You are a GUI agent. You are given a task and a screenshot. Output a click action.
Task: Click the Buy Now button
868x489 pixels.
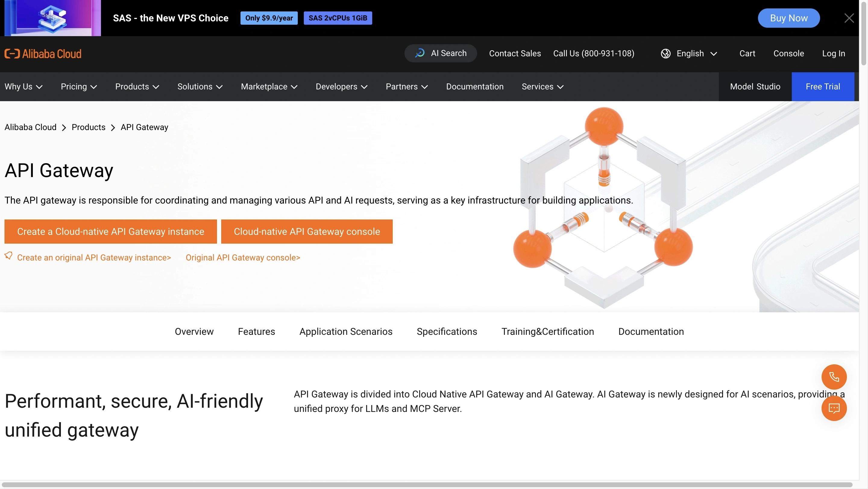(x=789, y=18)
